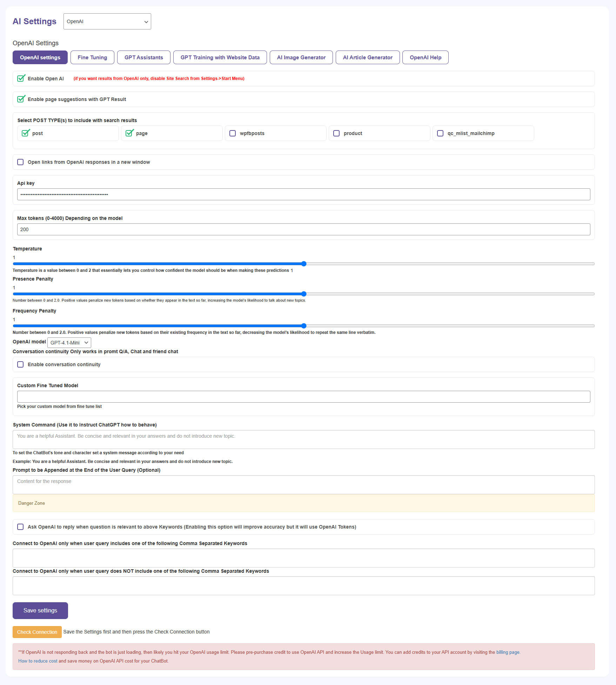Check the wpfbposts post type
This screenshot has height=685, width=616.
232,133
